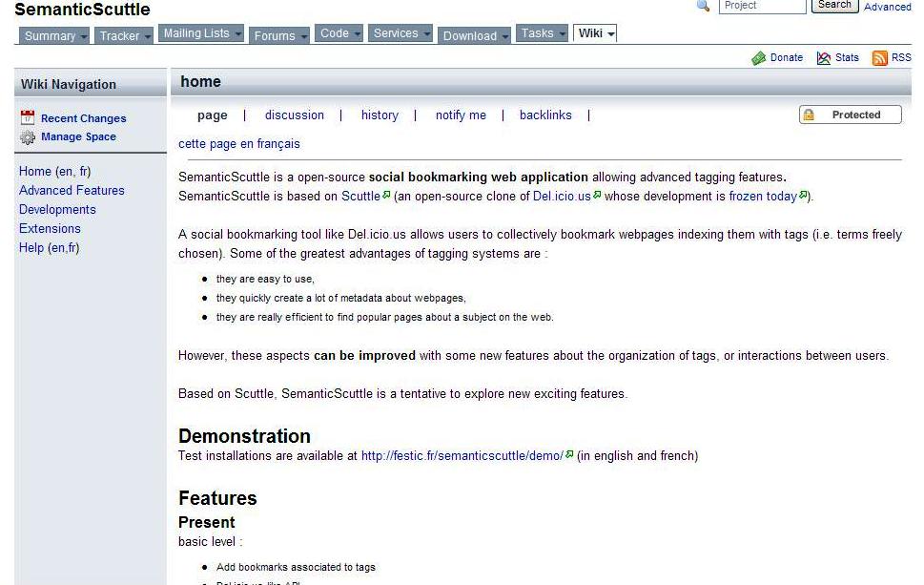
Task: Select the Services tab
Action: coord(400,33)
